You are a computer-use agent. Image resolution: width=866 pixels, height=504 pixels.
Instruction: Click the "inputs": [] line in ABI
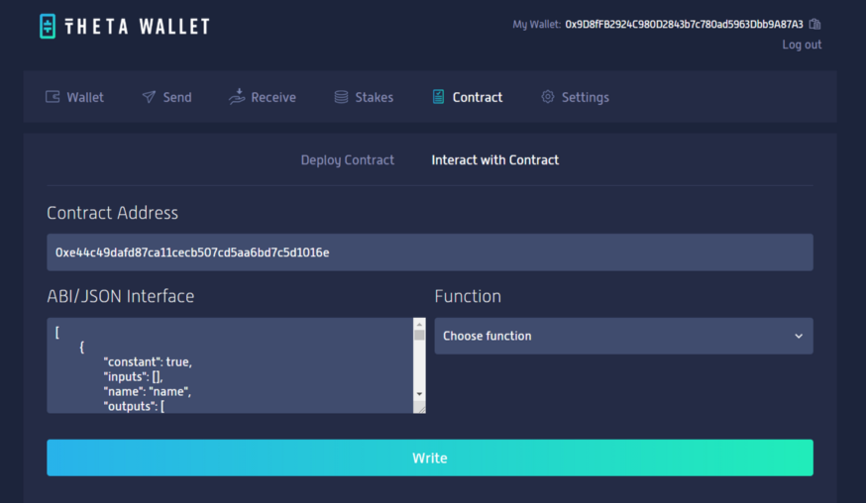click(133, 376)
